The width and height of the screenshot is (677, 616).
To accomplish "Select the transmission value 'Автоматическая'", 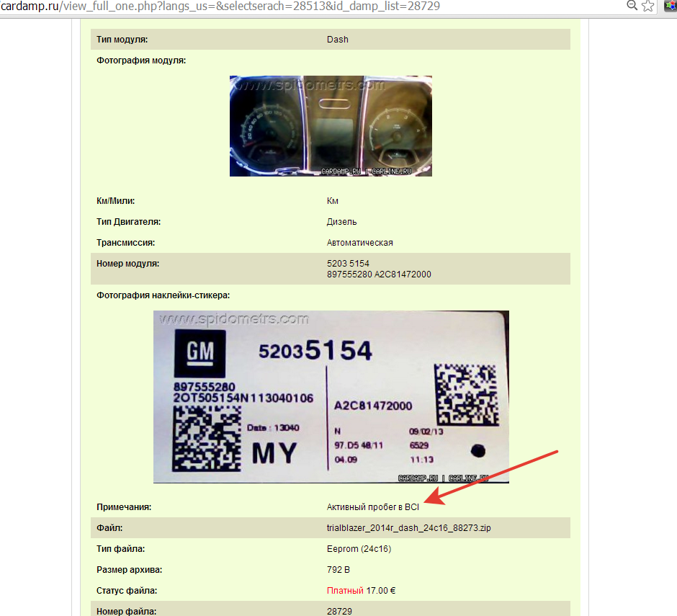I will [360, 243].
